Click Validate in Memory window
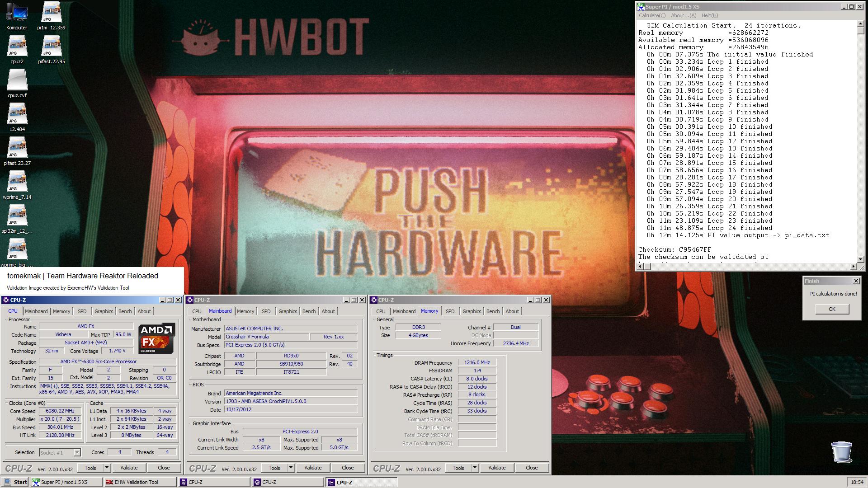Image resolution: width=868 pixels, height=488 pixels. tap(497, 468)
